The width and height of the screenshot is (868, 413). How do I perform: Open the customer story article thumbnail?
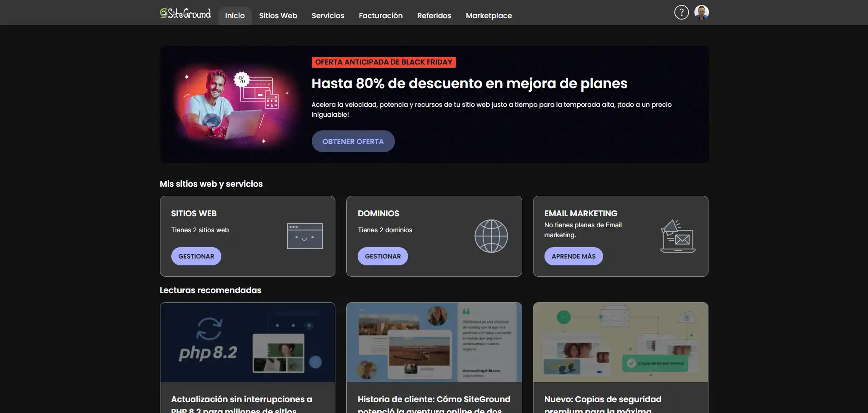click(x=434, y=342)
